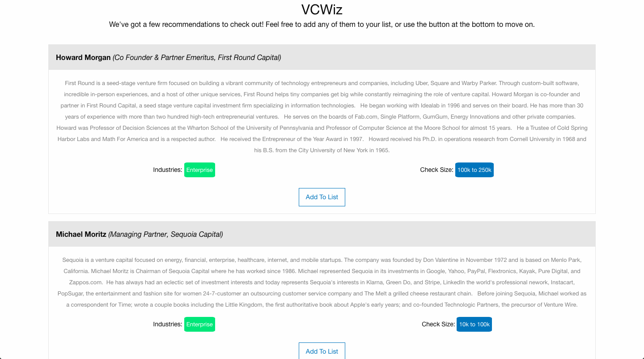
Task: Click Howard Morgan's First Round Capital title text
Action: click(x=197, y=57)
